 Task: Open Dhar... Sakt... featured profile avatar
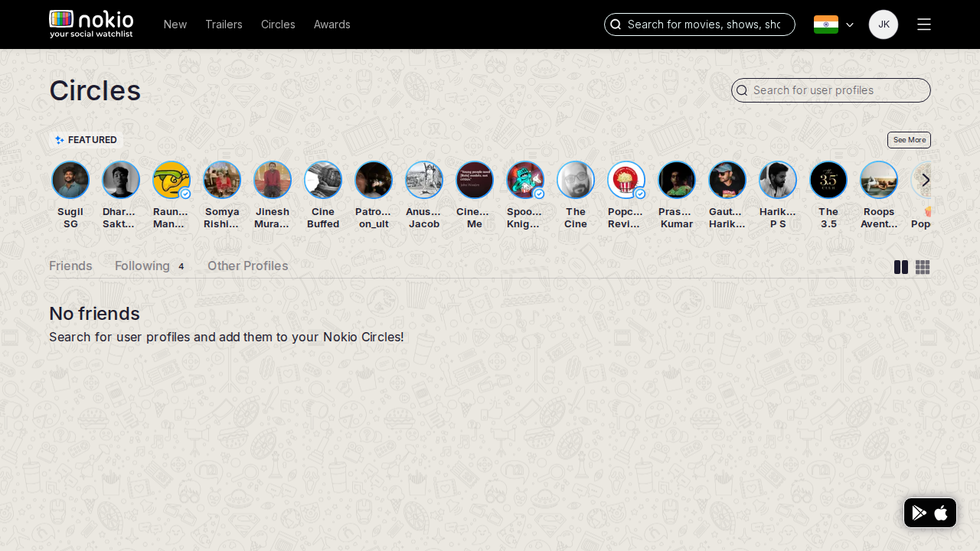pos(121,180)
